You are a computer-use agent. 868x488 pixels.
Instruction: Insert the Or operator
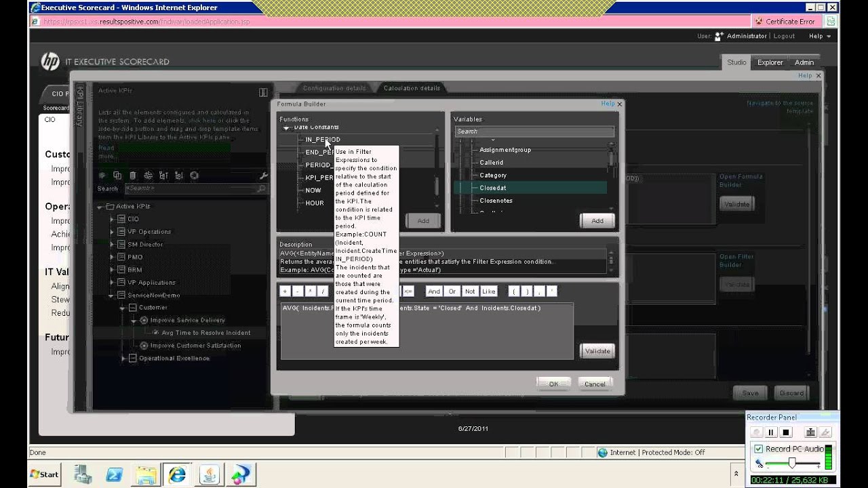(452, 291)
